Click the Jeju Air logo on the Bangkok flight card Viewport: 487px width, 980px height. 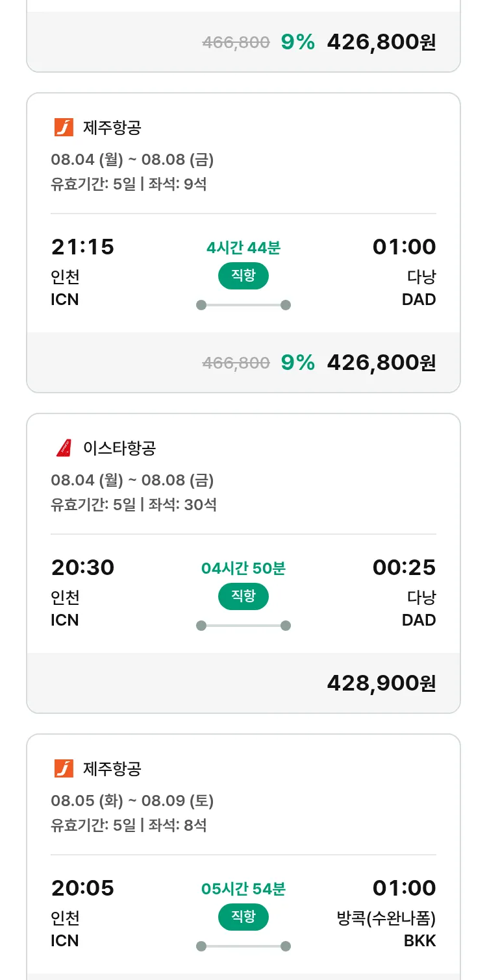pyautogui.click(x=64, y=768)
